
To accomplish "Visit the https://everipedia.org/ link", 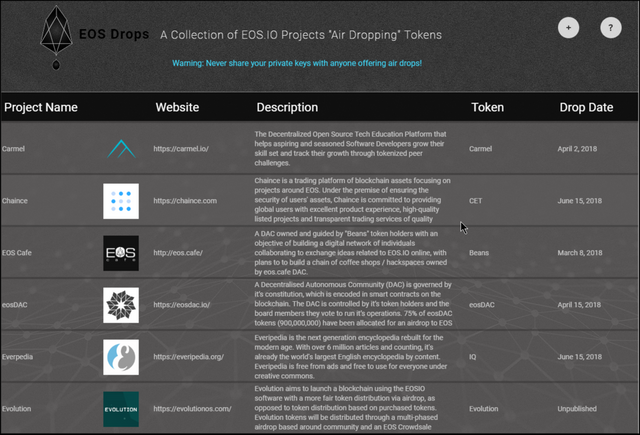I will click(189, 357).
